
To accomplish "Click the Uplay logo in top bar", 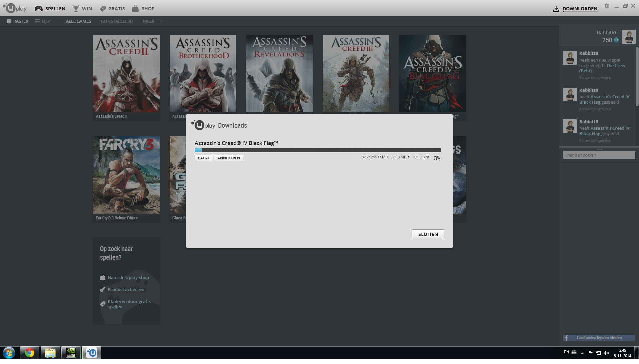I will [15, 8].
